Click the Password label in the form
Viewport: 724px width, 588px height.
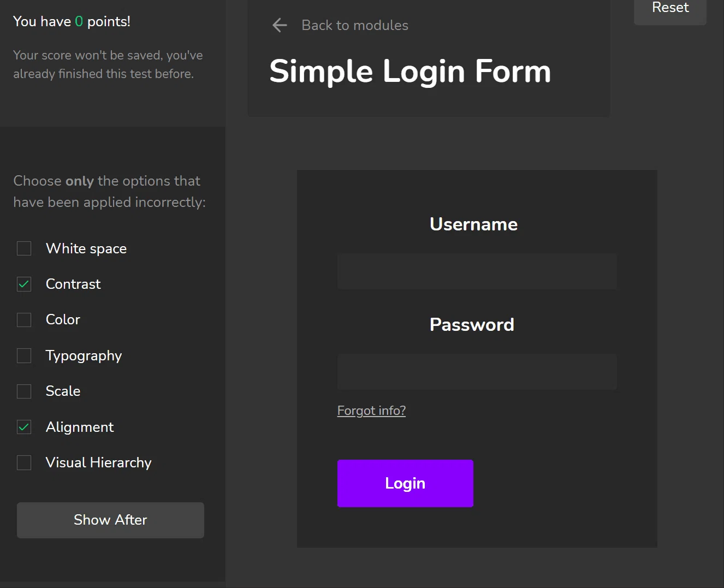[x=472, y=324]
